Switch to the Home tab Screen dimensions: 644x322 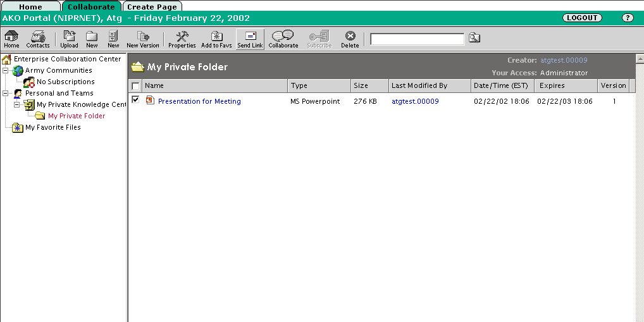[30, 7]
